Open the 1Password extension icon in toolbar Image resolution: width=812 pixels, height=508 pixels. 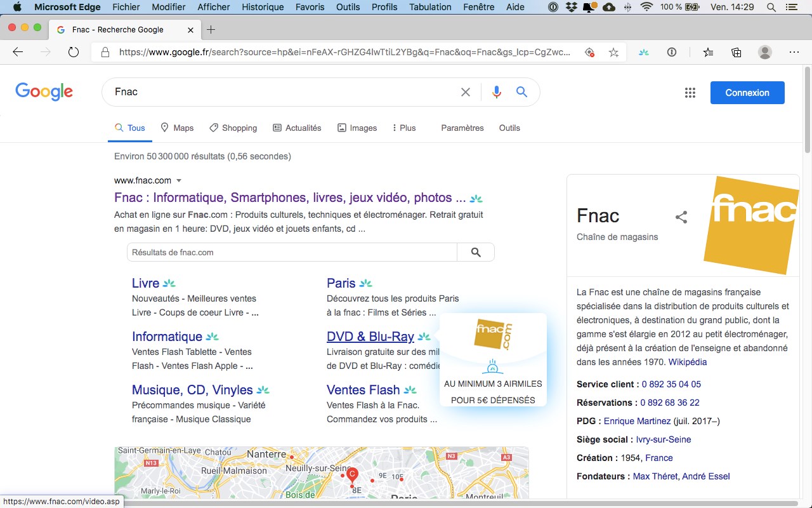point(672,53)
